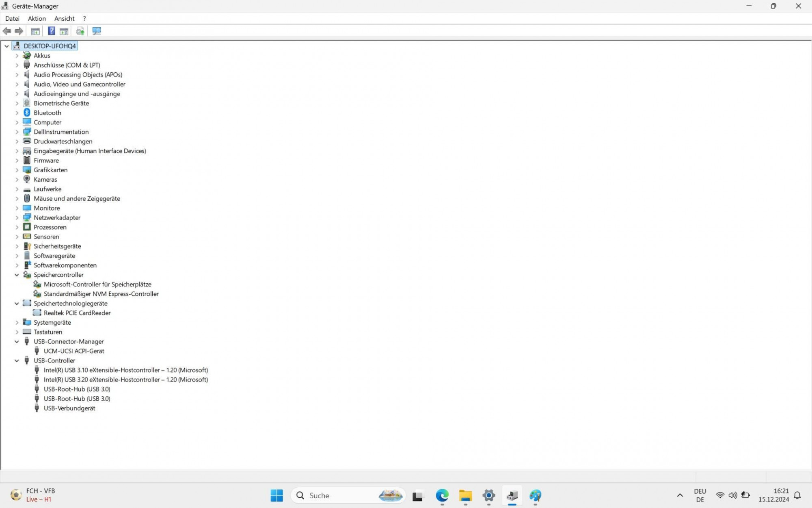Open the notification bell

(x=797, y=495)
